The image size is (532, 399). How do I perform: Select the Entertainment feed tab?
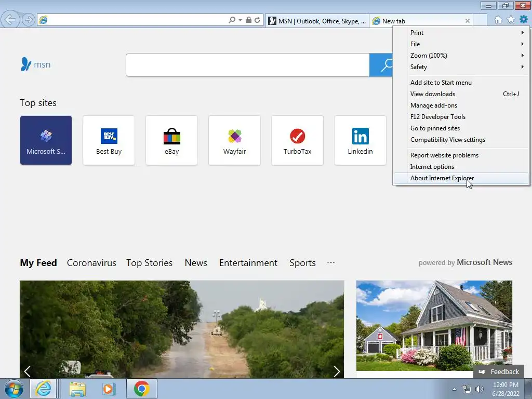248,263
